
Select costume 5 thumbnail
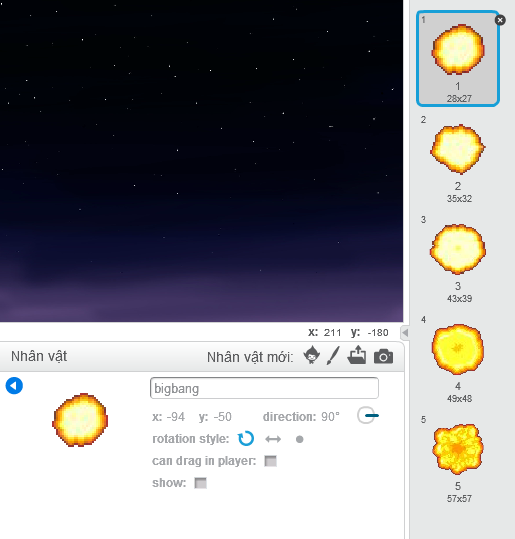[458, 459]
